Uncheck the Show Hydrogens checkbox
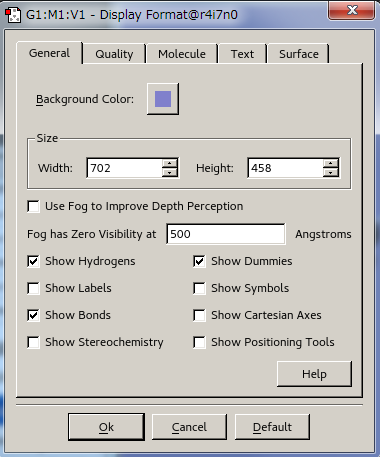This screenshot has width=380, height=457. pos(33,261)
